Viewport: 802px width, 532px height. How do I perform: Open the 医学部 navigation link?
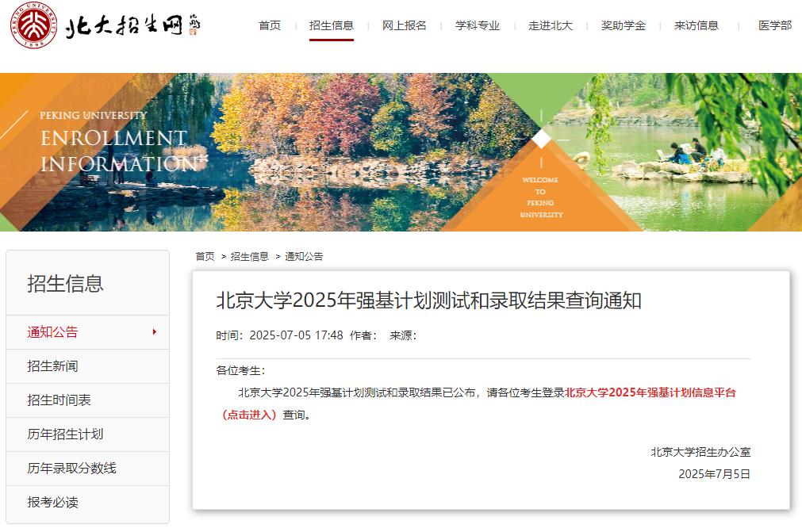pyautogui.click(x=774, y=25)
